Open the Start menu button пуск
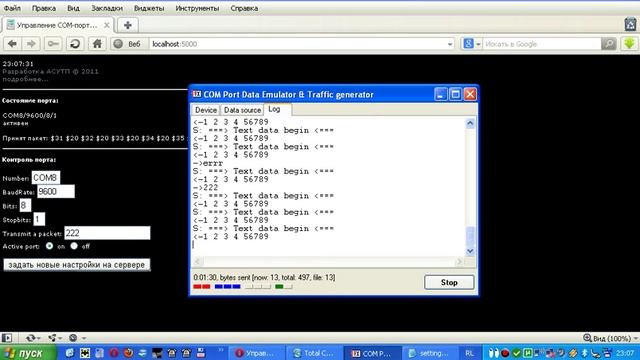Viewport: 640px width, 360px height. 28,353
